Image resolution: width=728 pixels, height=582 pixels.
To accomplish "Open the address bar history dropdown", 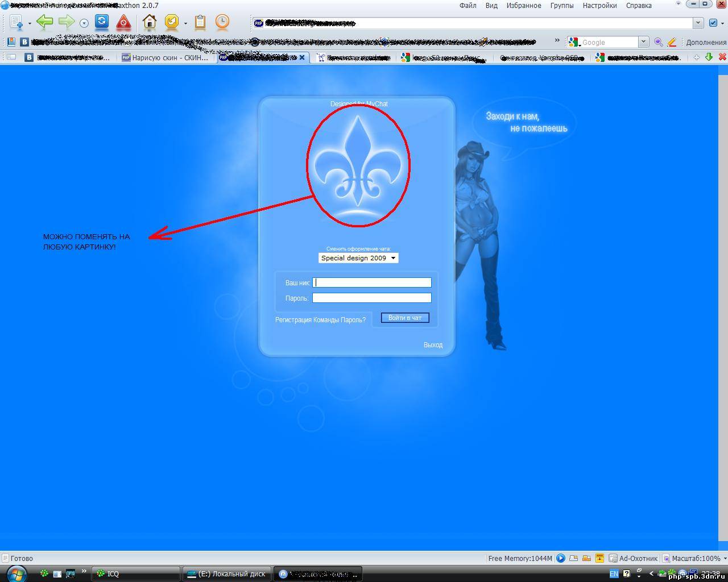I will 698,23.
